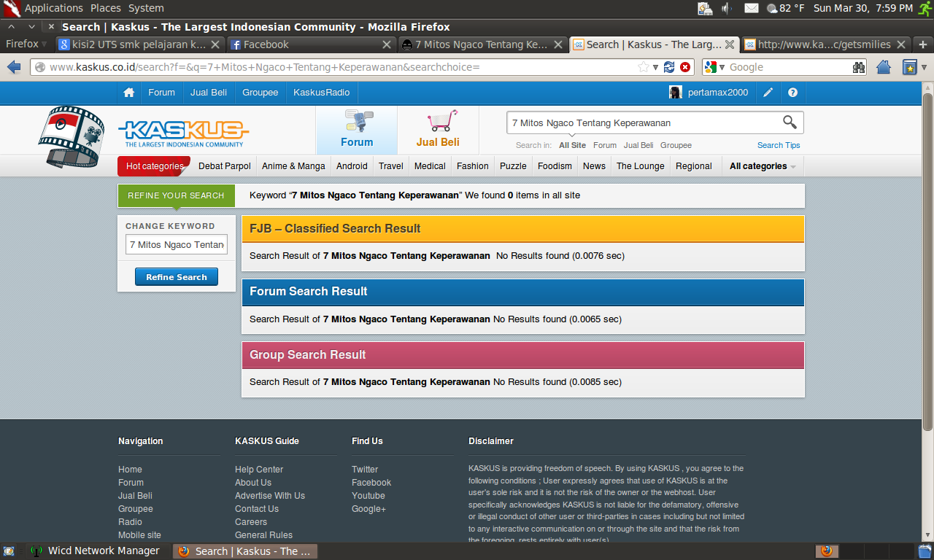Viewport: 934px width, 560px height.
Task: Click the site identity globe icon in URL bar
Action: (x=40, y=67)
